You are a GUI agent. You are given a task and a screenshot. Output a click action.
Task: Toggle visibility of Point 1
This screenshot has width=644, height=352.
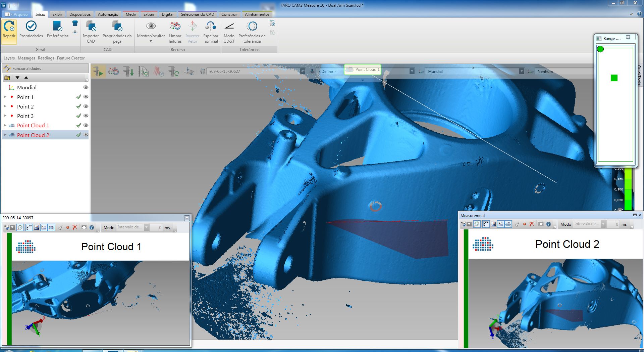click(86, 97)
